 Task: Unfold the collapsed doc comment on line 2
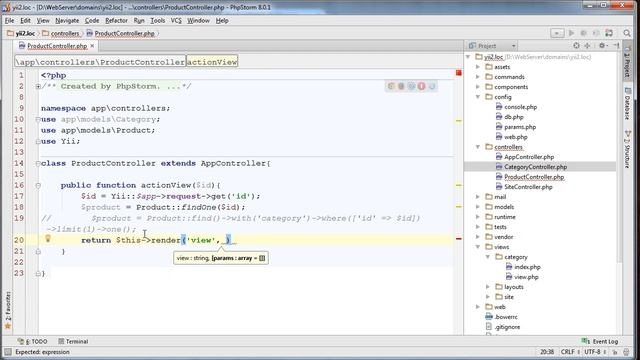38,87
